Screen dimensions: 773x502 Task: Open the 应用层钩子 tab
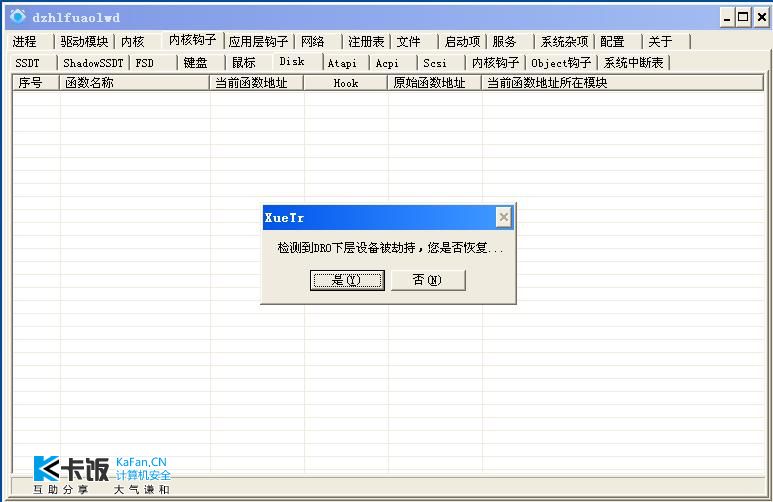pos(258,42)
